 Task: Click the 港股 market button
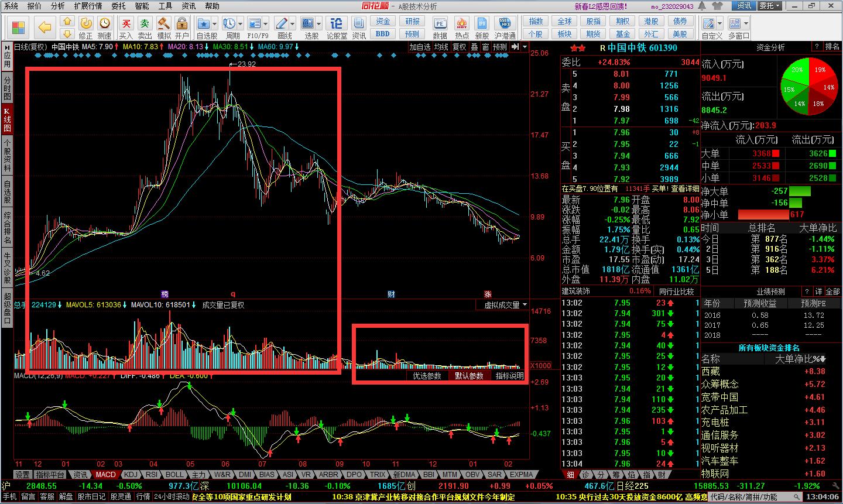pyautogui.click(x=651, y=22)
